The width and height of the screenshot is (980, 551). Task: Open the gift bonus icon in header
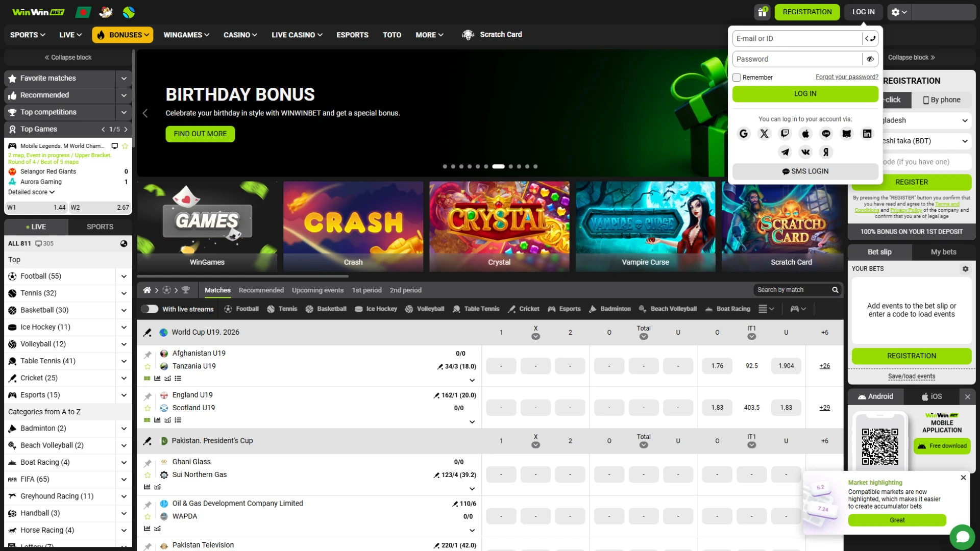pyautogui.click(x=762, y=12)
